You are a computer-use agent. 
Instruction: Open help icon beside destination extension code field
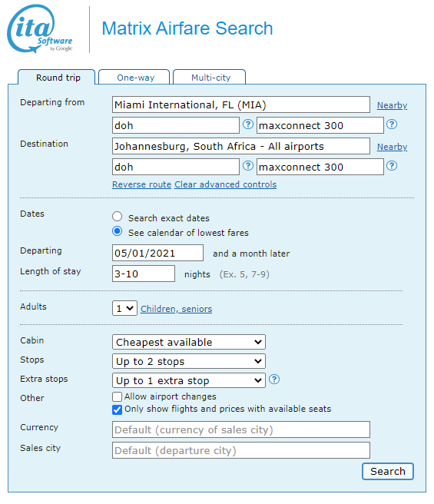click(x=392, y=166)
